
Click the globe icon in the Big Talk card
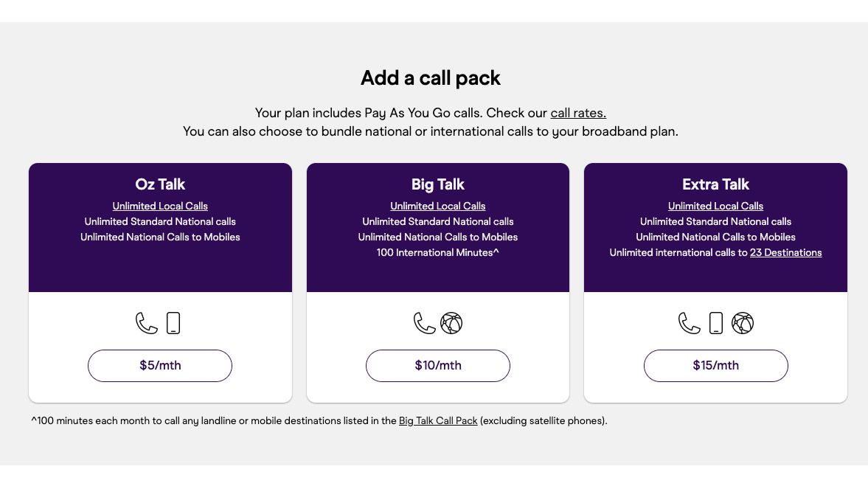point(451,322)
